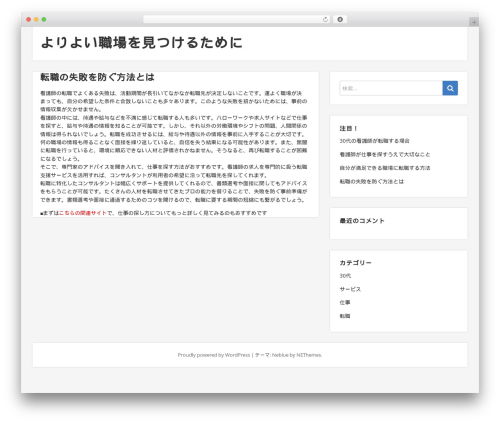The image size is (500, 423).
Task: Click the green maximize window button
Action: coord(44,19)
